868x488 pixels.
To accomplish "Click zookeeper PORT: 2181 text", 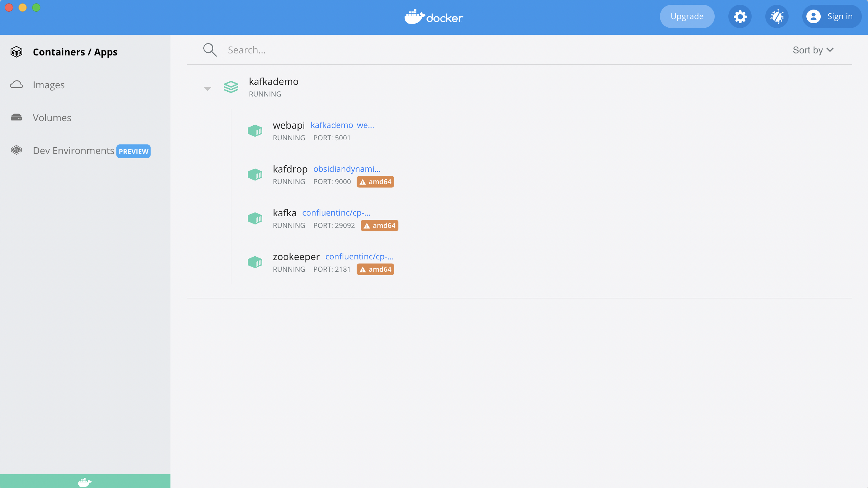I will point(332,269).
